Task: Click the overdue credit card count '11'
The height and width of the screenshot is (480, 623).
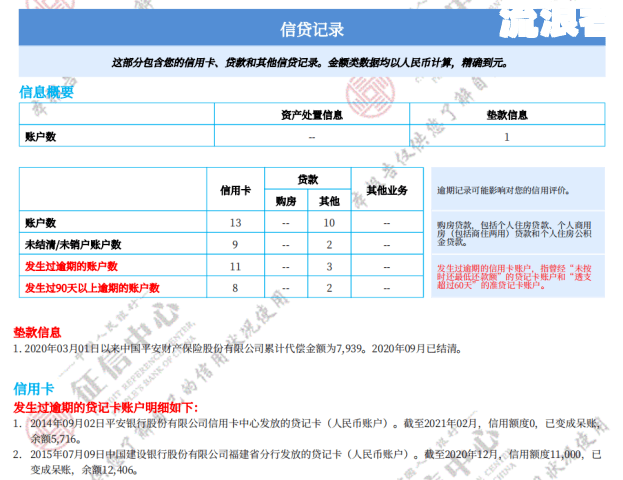Action: (x=235, y=267)
